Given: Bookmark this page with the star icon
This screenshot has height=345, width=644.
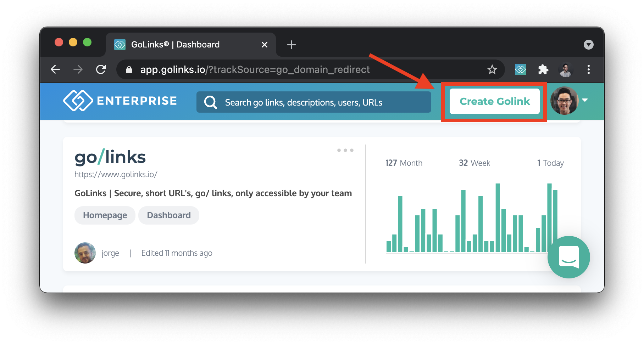Looking at the screenshot, I should click(x=492, y=69).
